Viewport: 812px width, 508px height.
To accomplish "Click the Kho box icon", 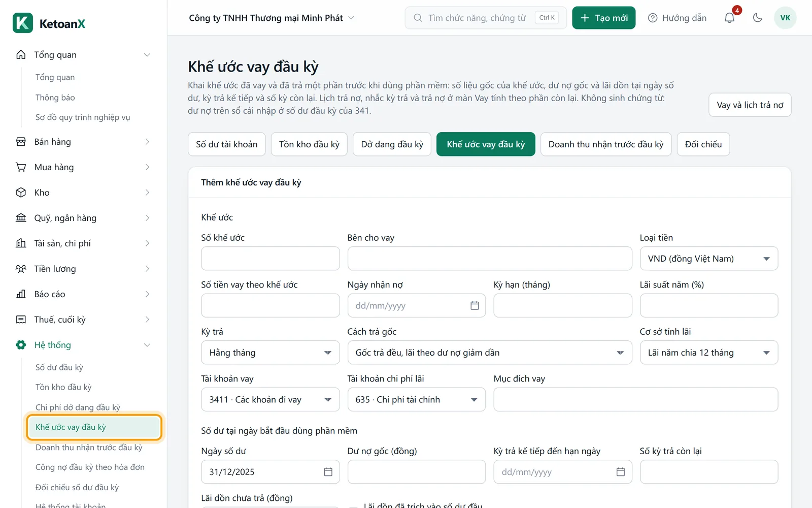I will pos(21,193).
